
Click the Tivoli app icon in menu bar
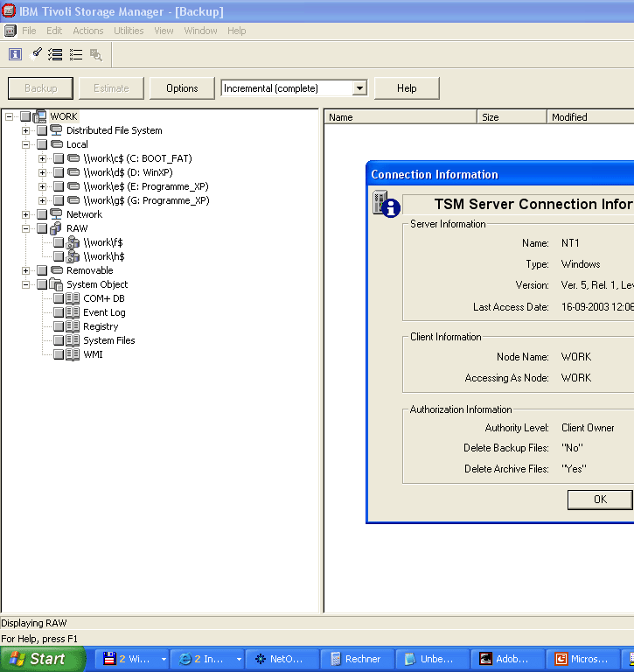[10, 31]
